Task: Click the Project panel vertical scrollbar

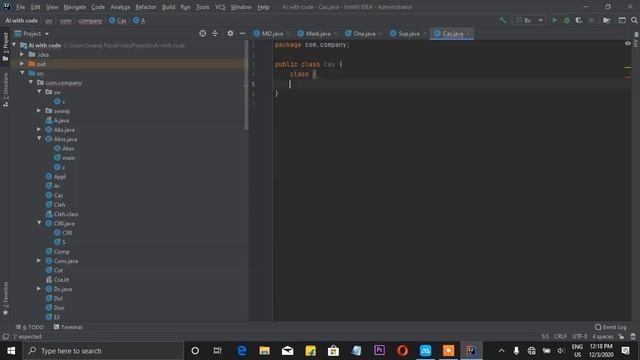Action: [x=246, y=86]
